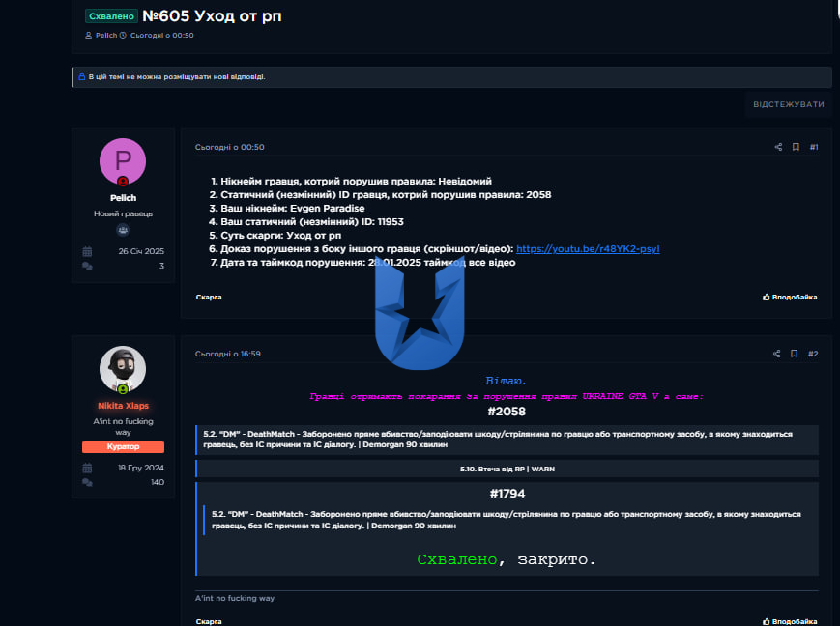This screenshot has width=840, height=626.
Task: Click the lock icon in closed-thread notice
Action: [82, 77]
